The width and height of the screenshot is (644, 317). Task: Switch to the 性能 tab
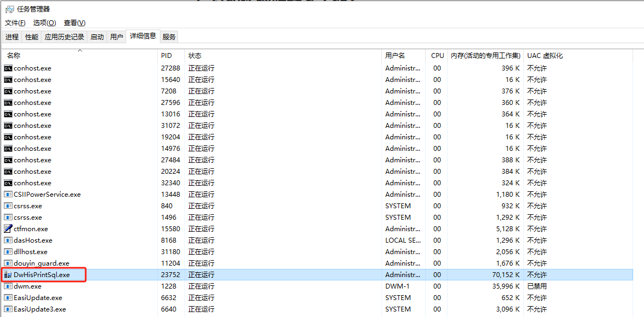(32, 37)
